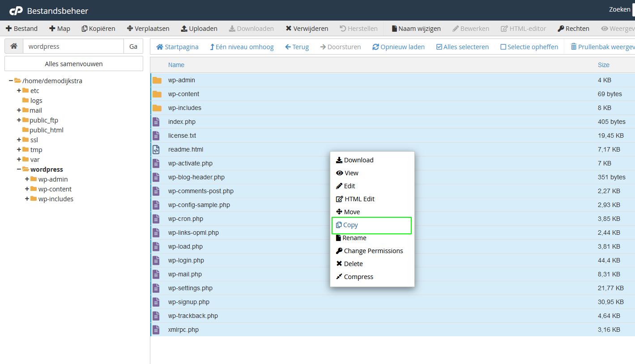Check Alles selecteren
The image size is (635, 364).
(x=463, y=47)
